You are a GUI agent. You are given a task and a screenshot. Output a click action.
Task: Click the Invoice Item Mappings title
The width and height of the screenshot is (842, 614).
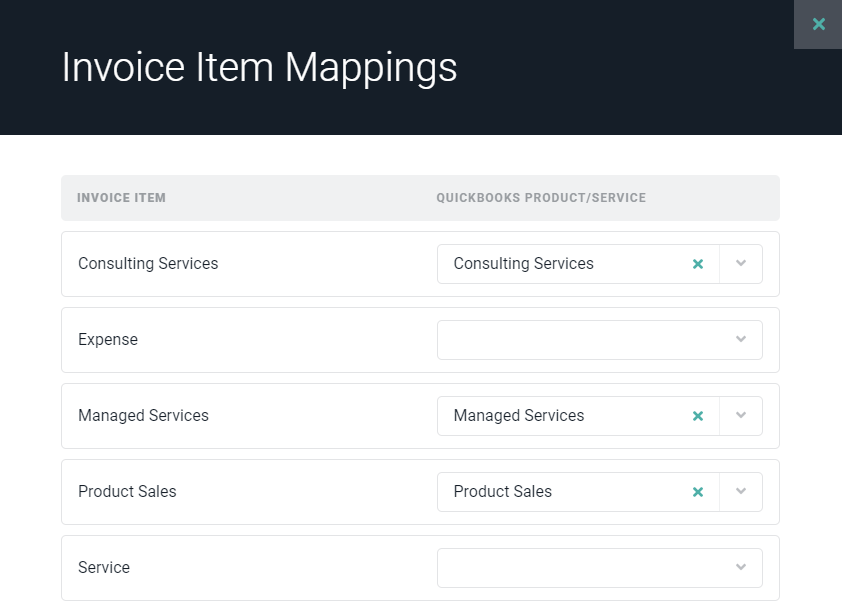pyautogui.click(x=259, y=67)
